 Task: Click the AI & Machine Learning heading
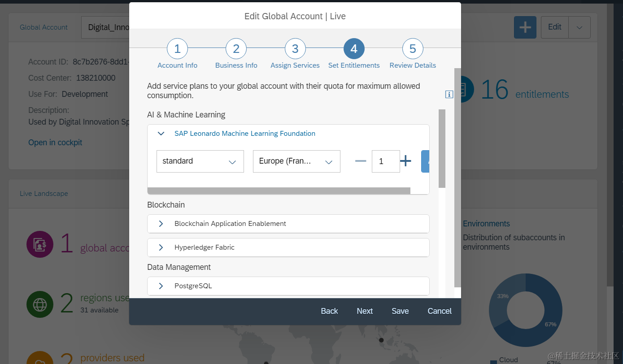pyautogui.click(x=186, y=115)
